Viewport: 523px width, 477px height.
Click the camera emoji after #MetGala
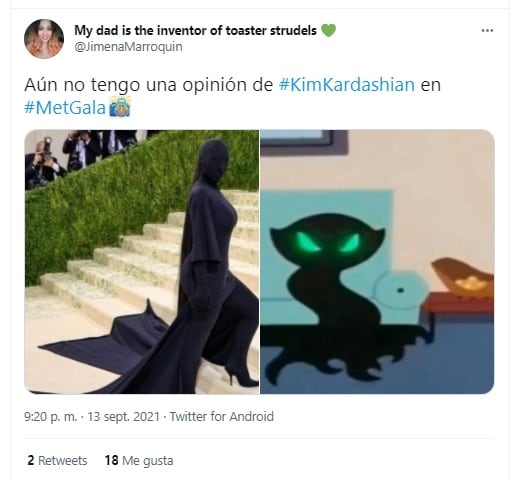[x=120, y=107]
